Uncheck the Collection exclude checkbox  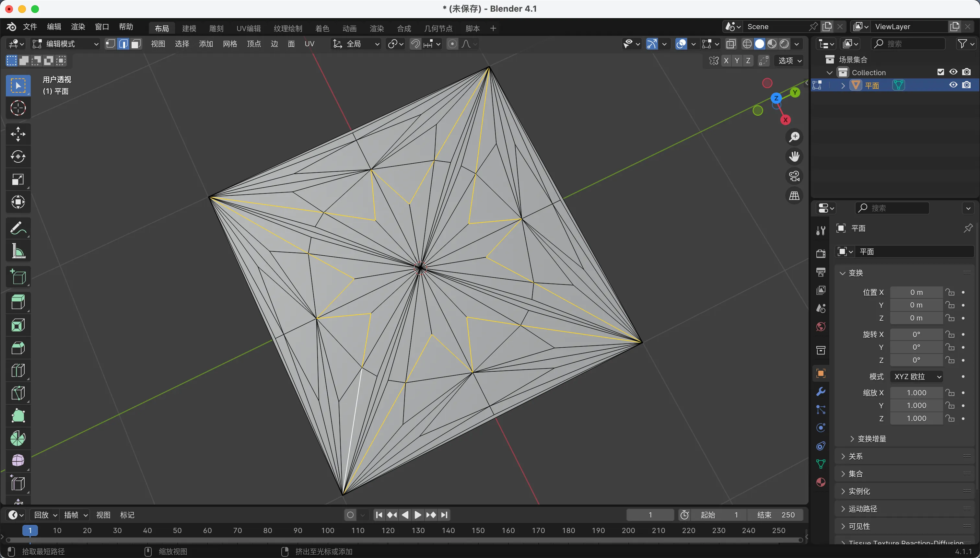940,72
